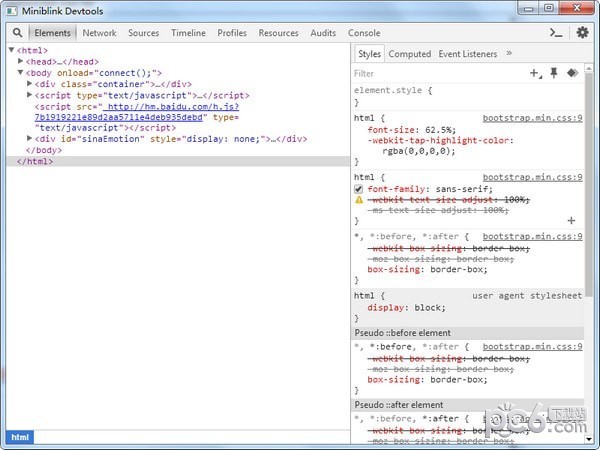Viewport: 600px width, 450px height.
Task: Uncheck the font-family property checkbox
Action: [360, 188]
